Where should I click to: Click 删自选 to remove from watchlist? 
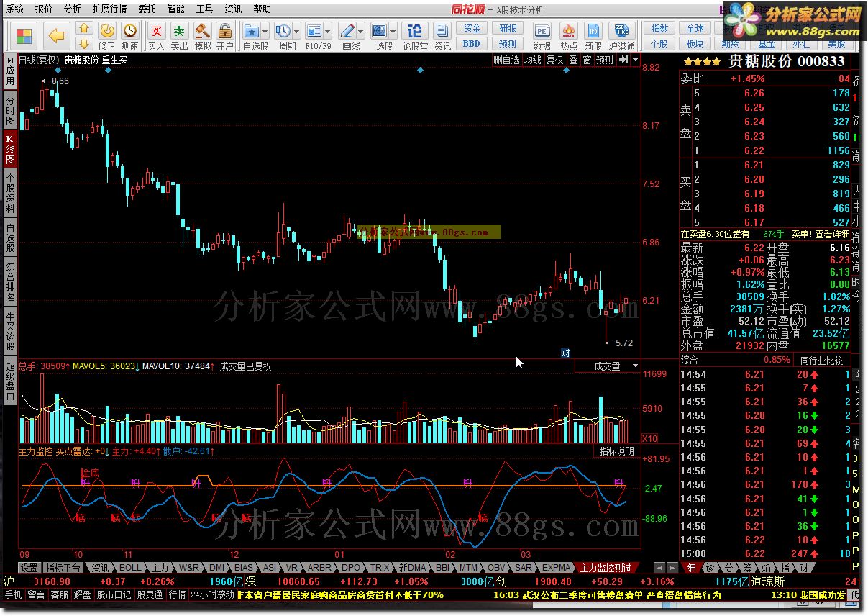point(506,60)
